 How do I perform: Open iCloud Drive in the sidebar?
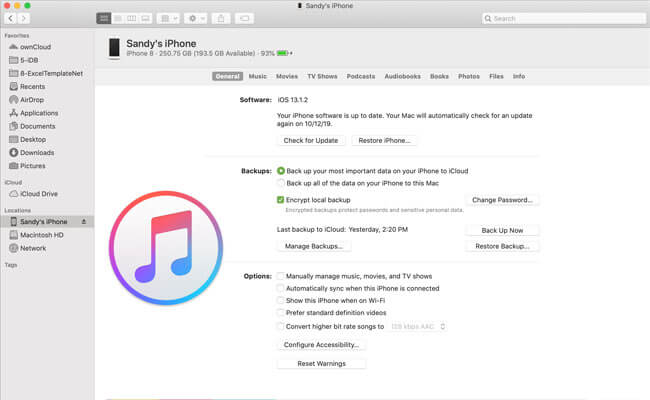pyautogui.click(x=34, y=194)
